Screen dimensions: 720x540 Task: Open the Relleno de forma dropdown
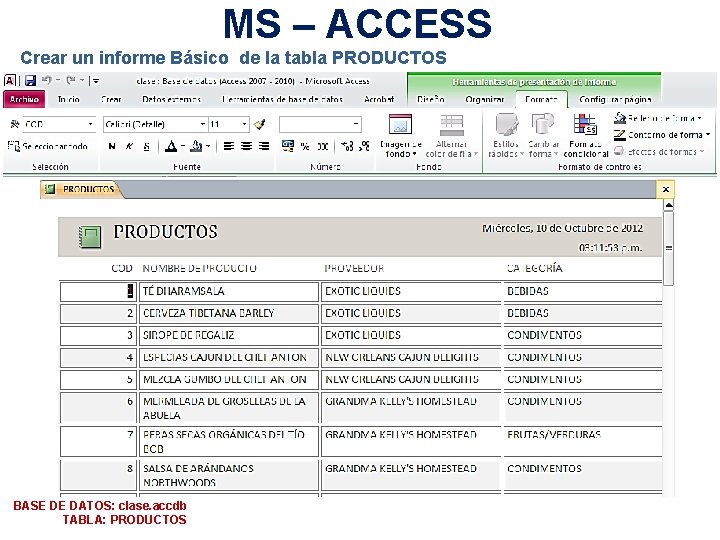click(658, 118)
